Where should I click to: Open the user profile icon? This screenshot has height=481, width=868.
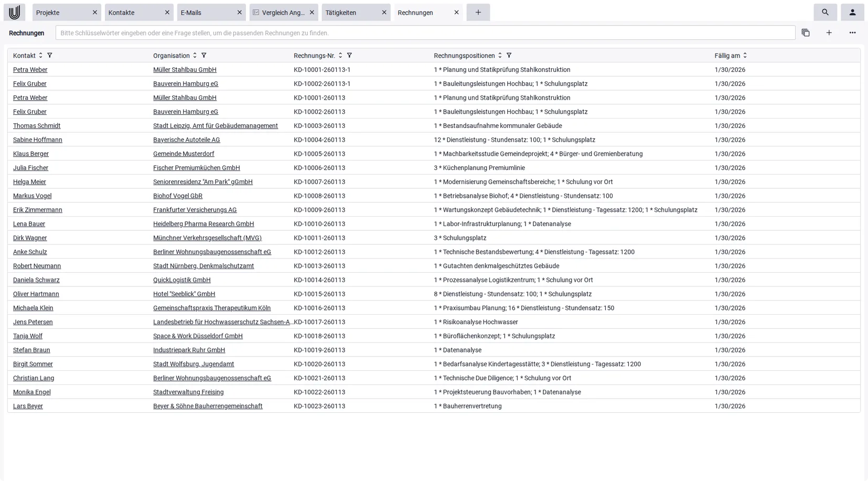click(852, 12)
